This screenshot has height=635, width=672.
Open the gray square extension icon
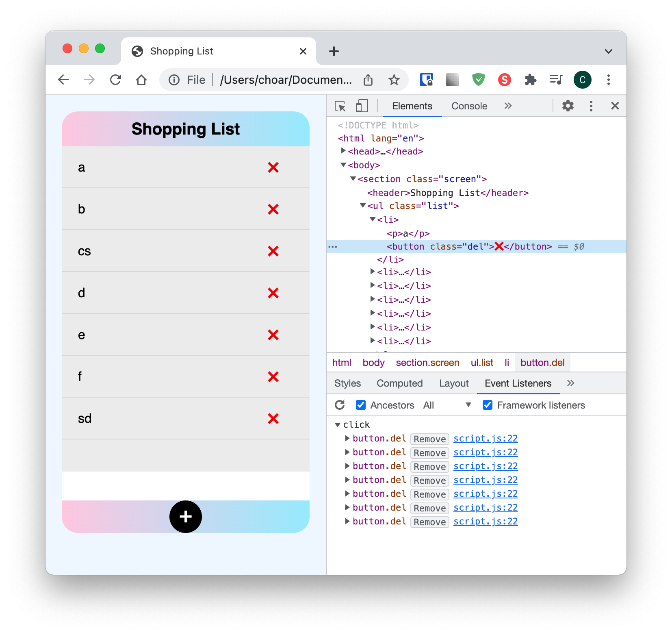point(453,80)
